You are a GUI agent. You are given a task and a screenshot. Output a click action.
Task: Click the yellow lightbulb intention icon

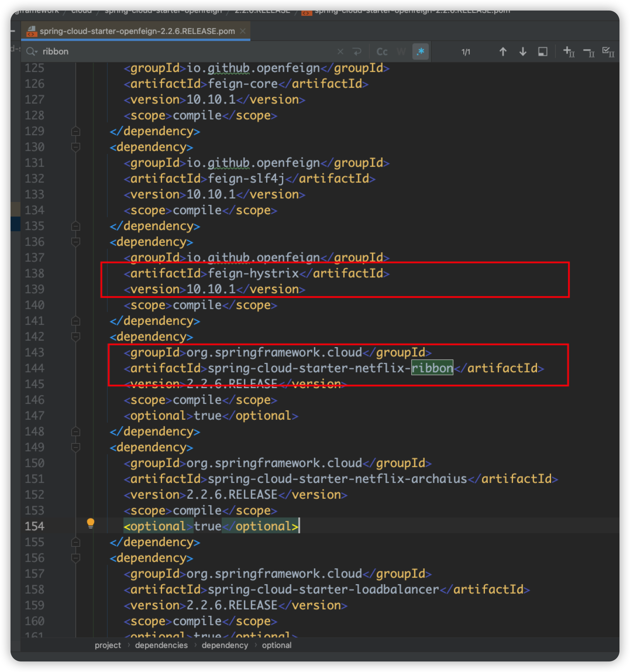point(91,523)
